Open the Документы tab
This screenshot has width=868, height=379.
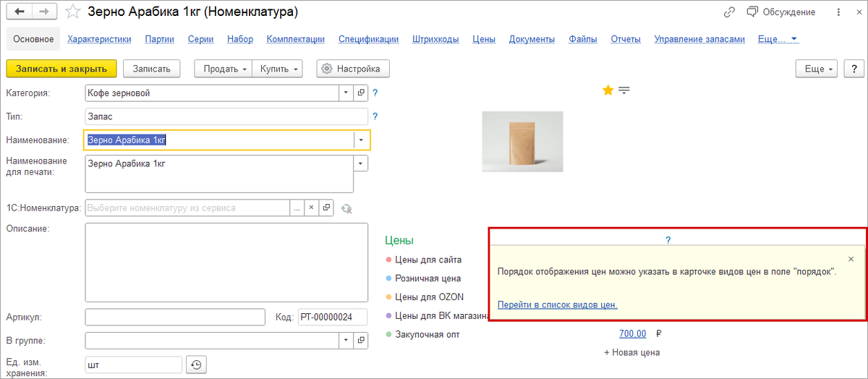pos(532,39)
